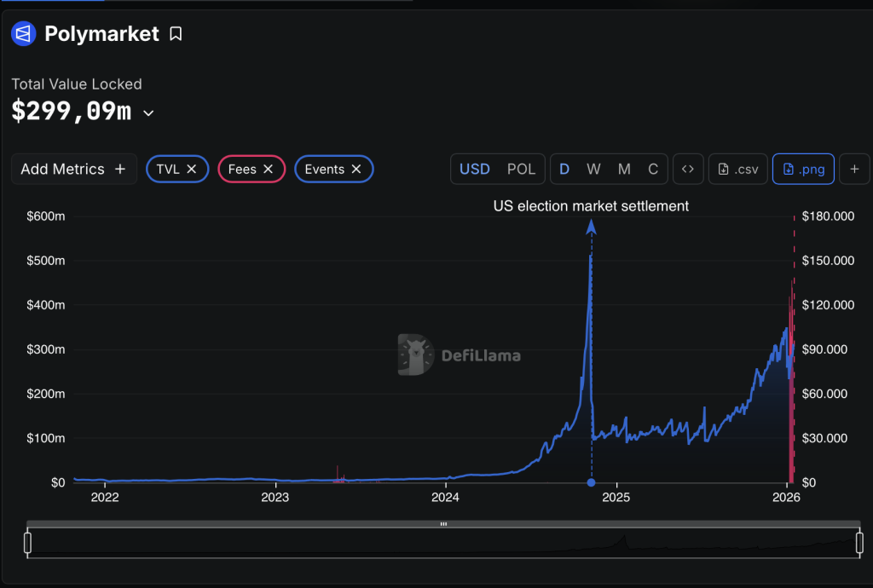Click the 2024 x-axis label
Screen dimensions: 873x588
coord(445,498)
